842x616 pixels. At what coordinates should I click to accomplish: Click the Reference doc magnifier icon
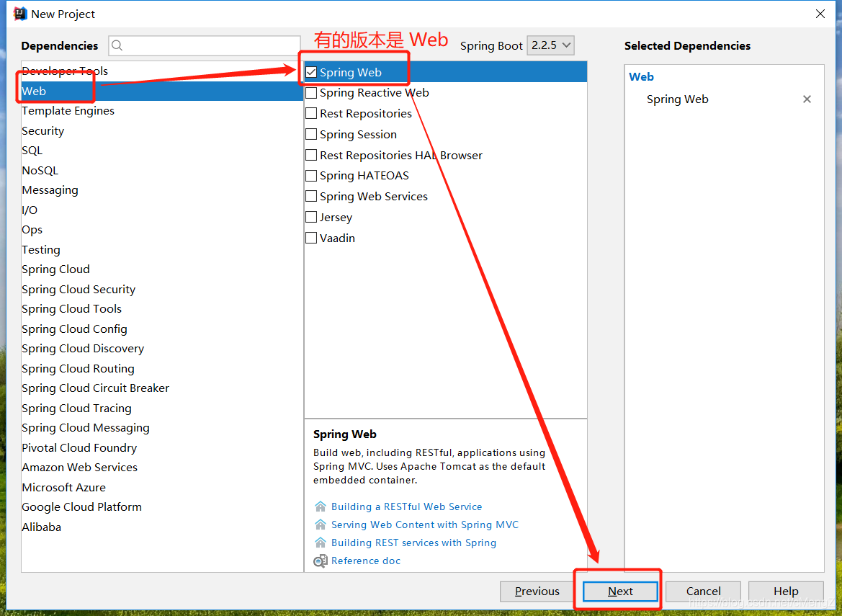pyautogui.click(x=320, y=561)
